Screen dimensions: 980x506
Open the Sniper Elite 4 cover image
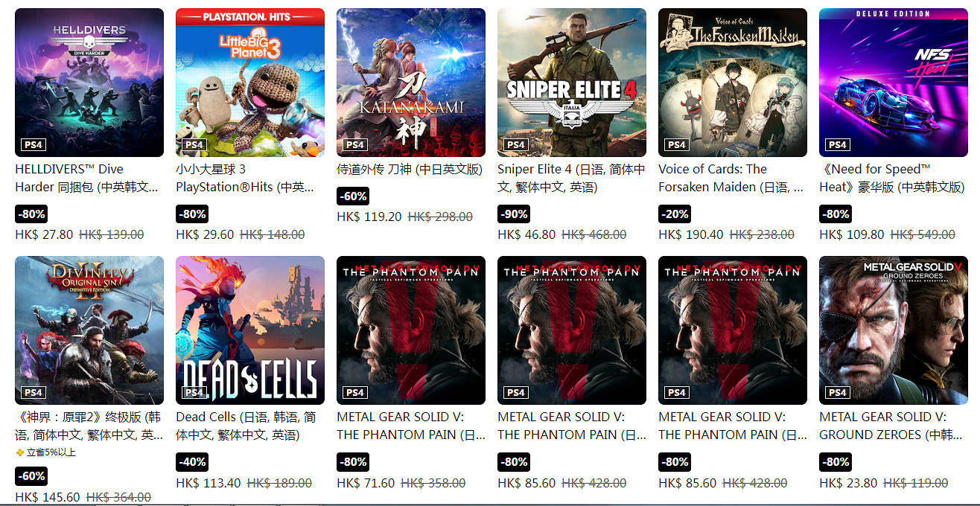tap(572, 83)
